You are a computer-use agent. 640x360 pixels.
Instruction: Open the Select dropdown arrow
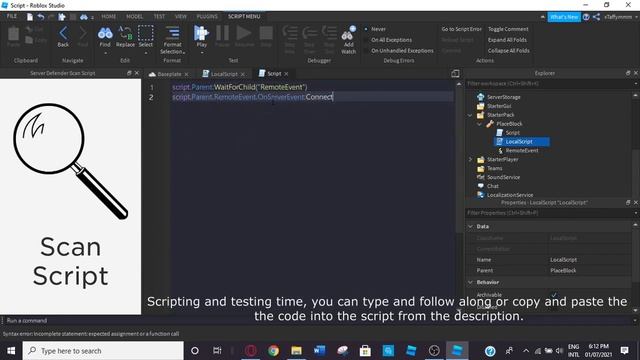pyautogui.click(x=146, y=53)
